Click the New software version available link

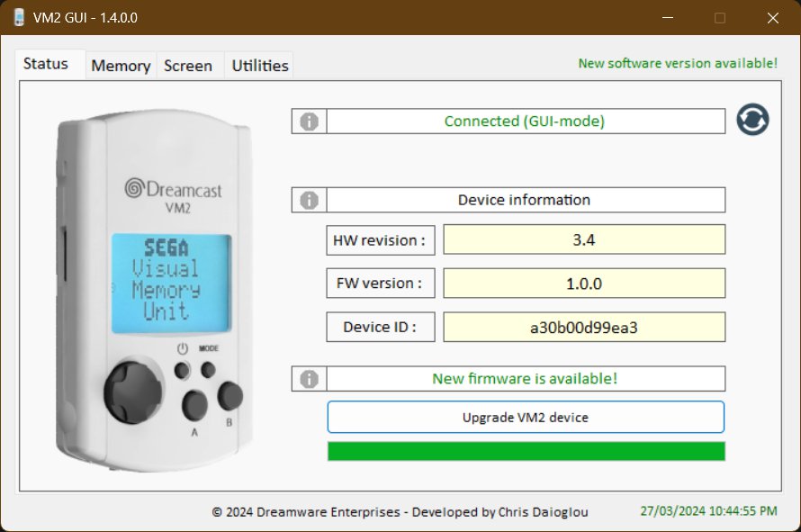678,63
